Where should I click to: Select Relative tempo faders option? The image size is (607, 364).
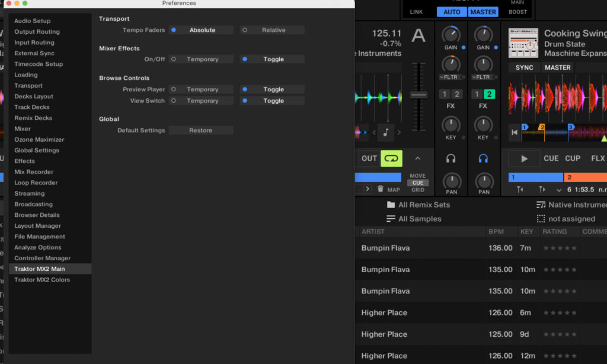272,30
